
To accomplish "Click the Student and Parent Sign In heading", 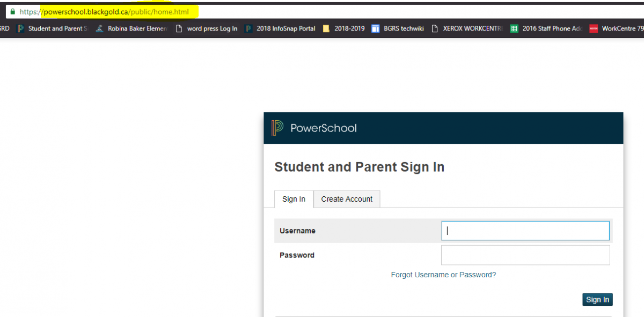I will tap(359, 167).
